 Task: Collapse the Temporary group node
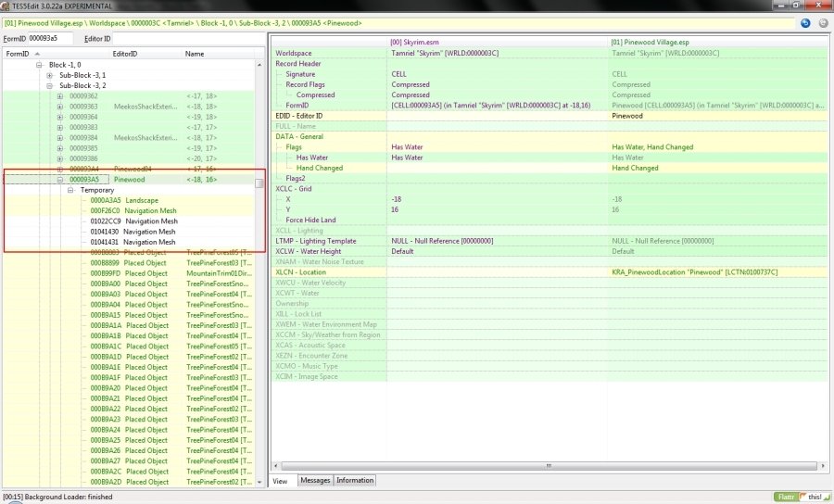[x=70, y=190]
